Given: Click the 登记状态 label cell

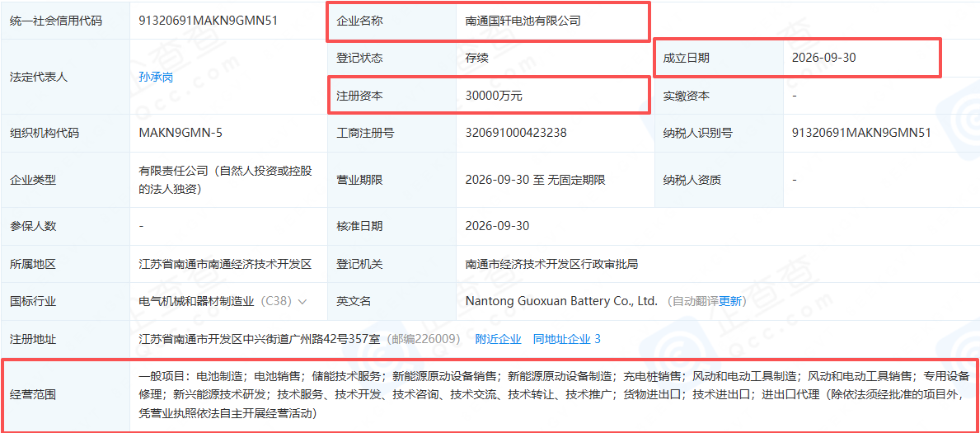Looking at the screenshot, I should pos(392,59).
